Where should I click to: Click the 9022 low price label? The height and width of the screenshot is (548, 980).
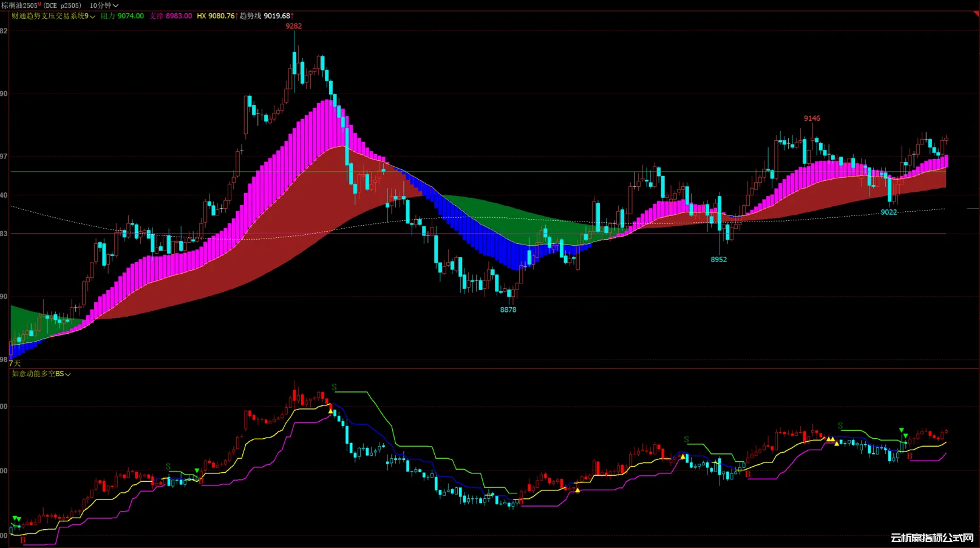coord(888,212)
